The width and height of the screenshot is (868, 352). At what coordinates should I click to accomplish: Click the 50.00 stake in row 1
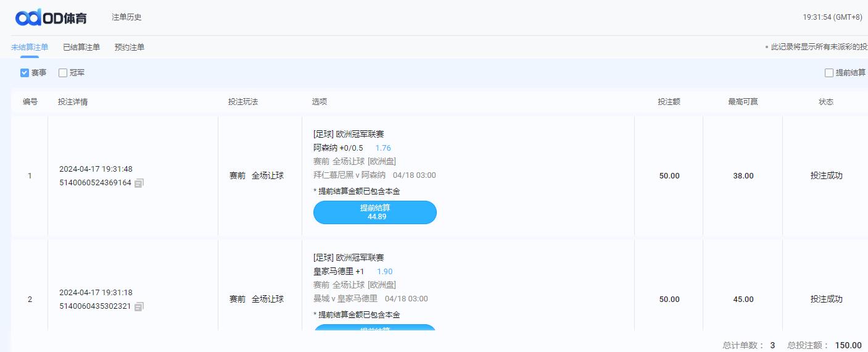click(x=669, y=176)
